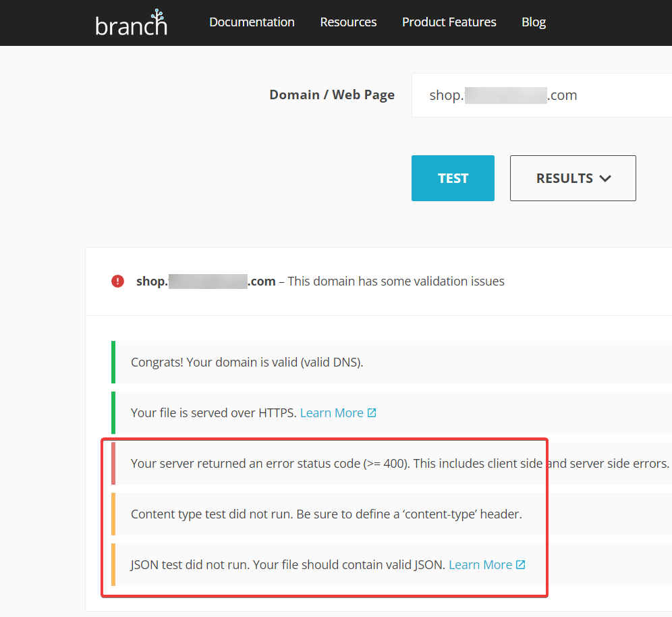This screenshot has height=617, width=672.
Task: Click external-link icon beside JSON Learn More
Action: click(x=521, y=565)
